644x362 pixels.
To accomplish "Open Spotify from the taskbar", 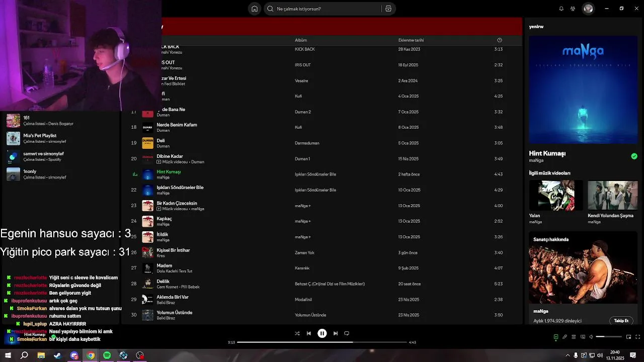I will click(x=107, y=355).
